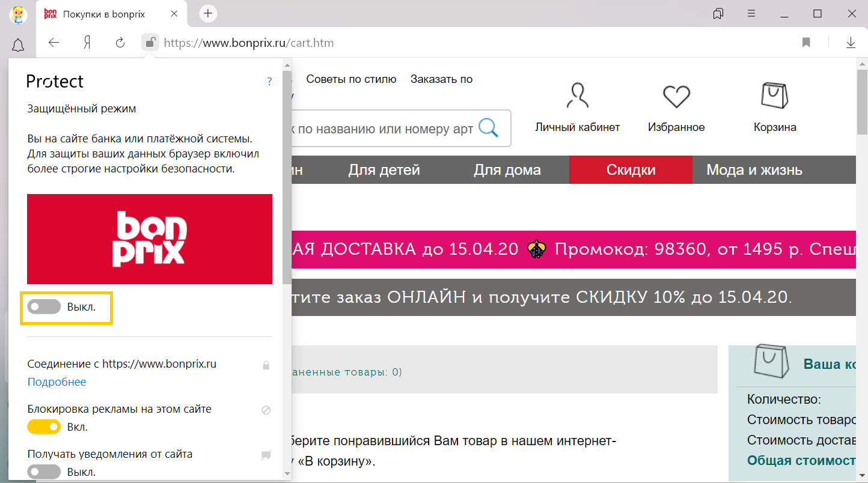Click the site notifications icon in Protect panel
This screenshot has width=868, height=483.
(x=266, y=455)
